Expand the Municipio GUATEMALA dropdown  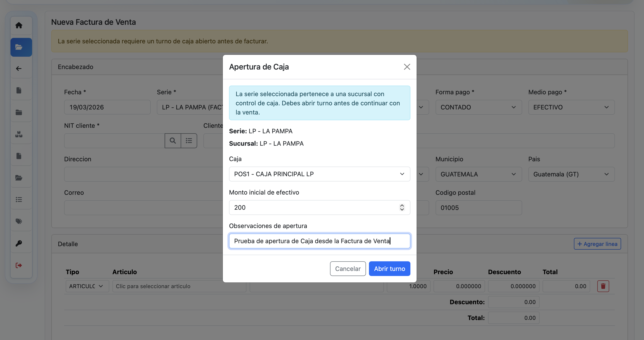(478, 174)
